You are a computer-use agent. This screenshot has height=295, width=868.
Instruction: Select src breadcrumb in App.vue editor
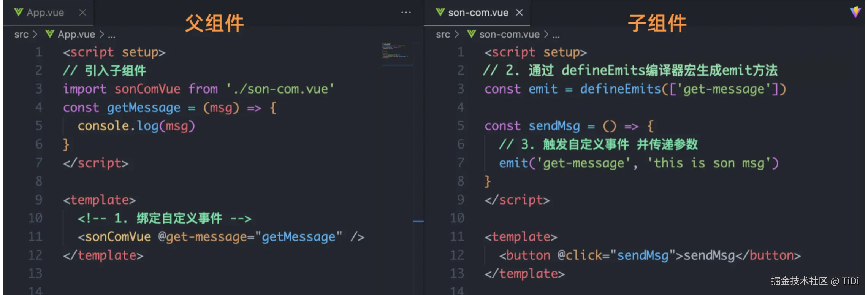pyautogui.click(x=21, y=35)
